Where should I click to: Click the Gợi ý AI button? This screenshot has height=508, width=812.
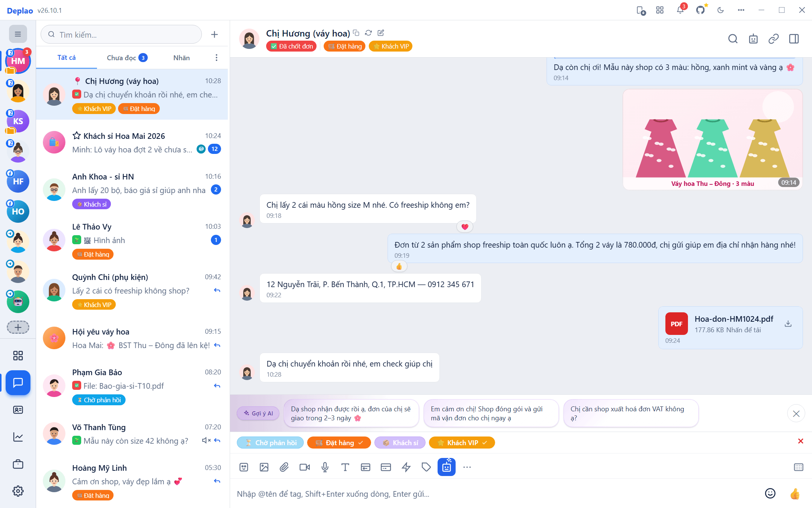[258, 413]
